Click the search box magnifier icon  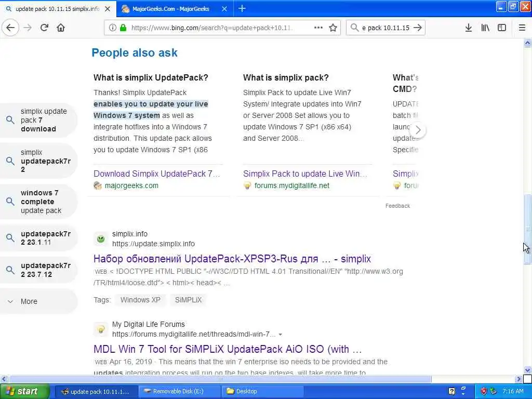coord(354,28)
